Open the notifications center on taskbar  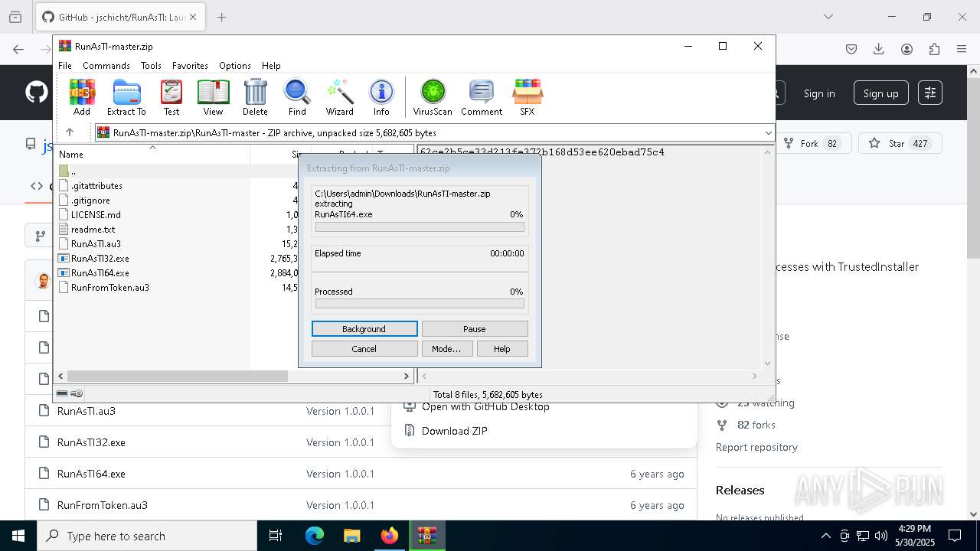click(955, 536)
